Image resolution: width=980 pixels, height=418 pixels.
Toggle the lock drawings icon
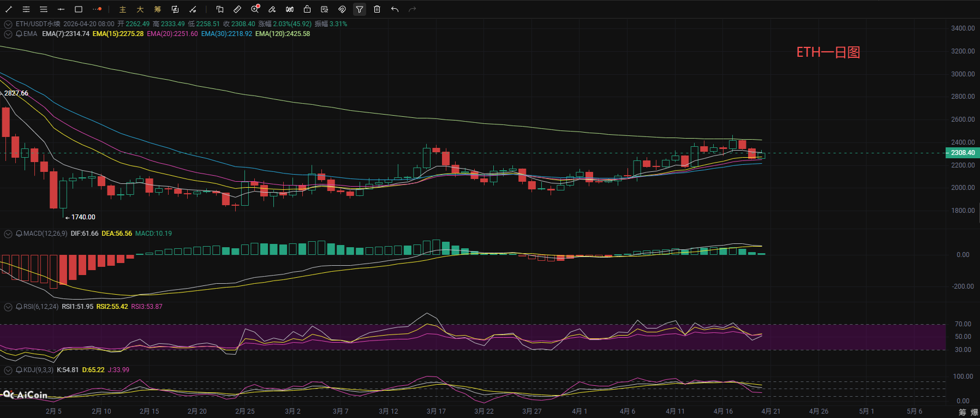307,9
